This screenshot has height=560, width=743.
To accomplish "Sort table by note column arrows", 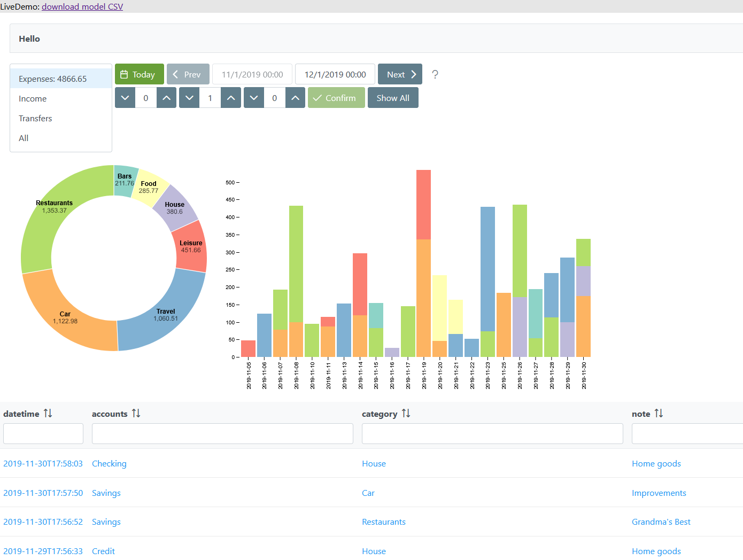I will click(659, 413).
